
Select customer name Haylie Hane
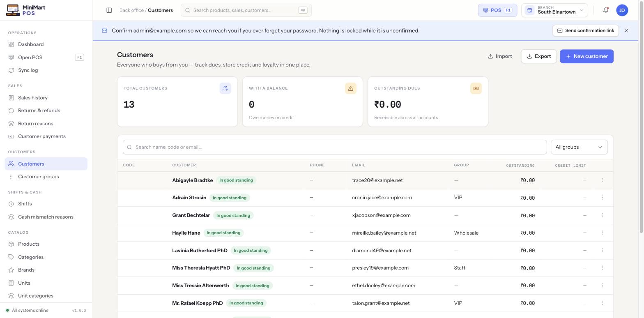[186, 233]
